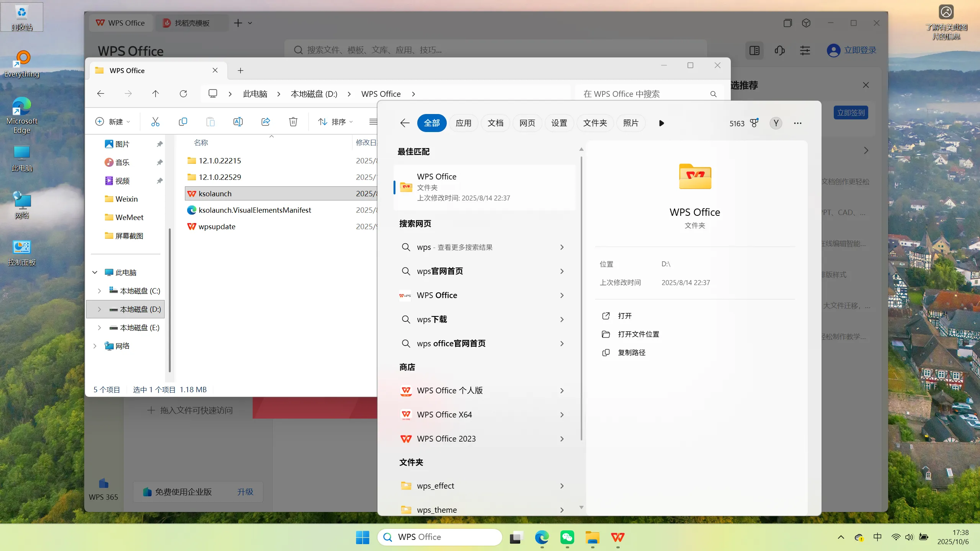Expand the Local Disk (C:) tree node
The image size is (980, 551).
click(x=99, y=291)
